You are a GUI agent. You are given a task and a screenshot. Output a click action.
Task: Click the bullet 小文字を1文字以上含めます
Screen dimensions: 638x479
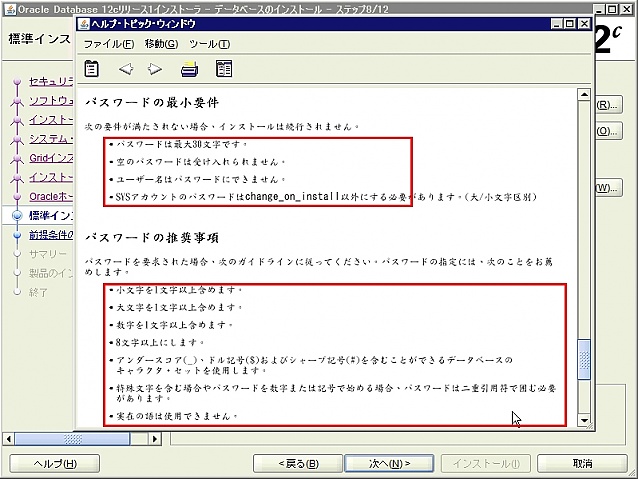(179, 290)
